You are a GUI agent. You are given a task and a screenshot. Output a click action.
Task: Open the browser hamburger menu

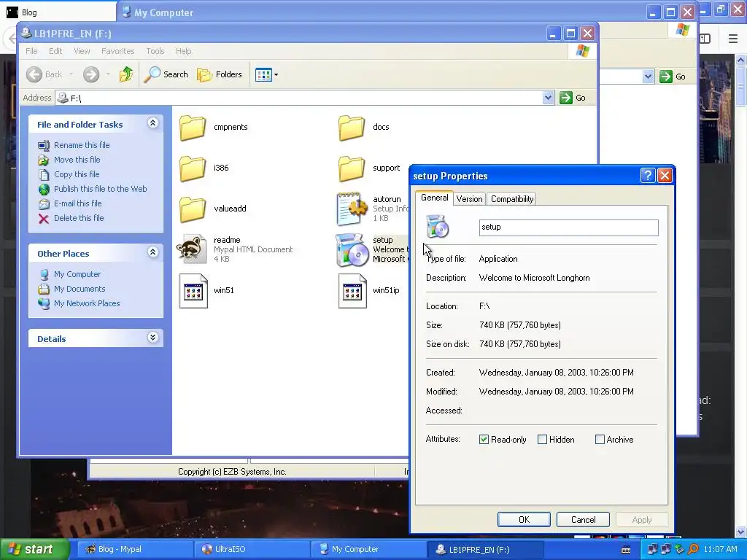733,39
